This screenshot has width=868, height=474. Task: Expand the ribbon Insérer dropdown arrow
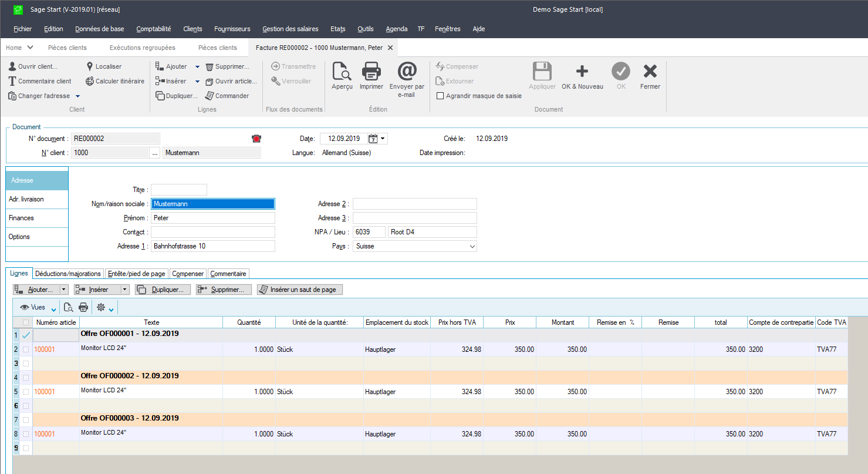(197, 82)
